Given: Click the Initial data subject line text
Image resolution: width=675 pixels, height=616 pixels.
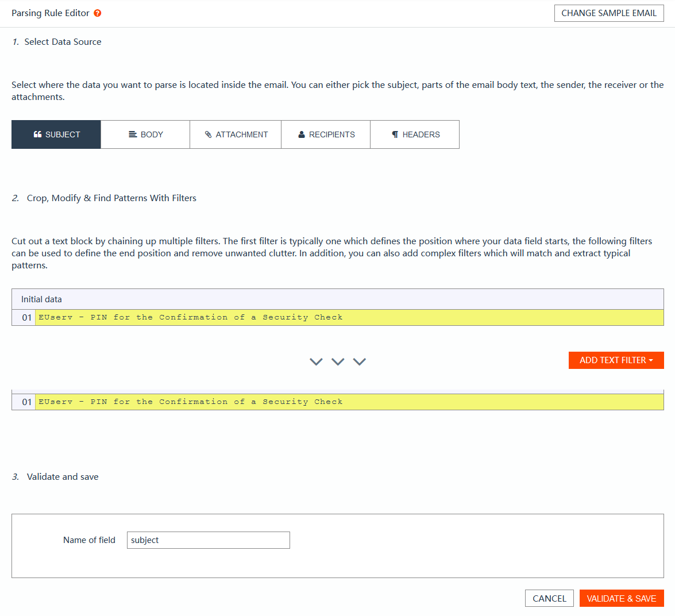Looking at the screenshot, I should click(x=191, y=318).
